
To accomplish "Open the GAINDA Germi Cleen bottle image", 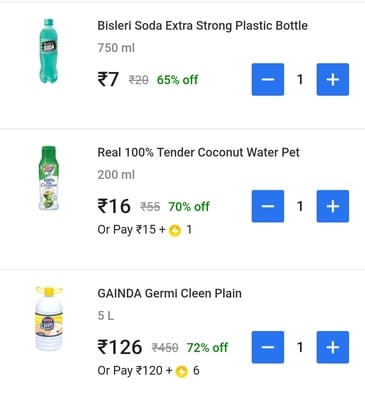I will pyautogui.click(x=49, y=318).
